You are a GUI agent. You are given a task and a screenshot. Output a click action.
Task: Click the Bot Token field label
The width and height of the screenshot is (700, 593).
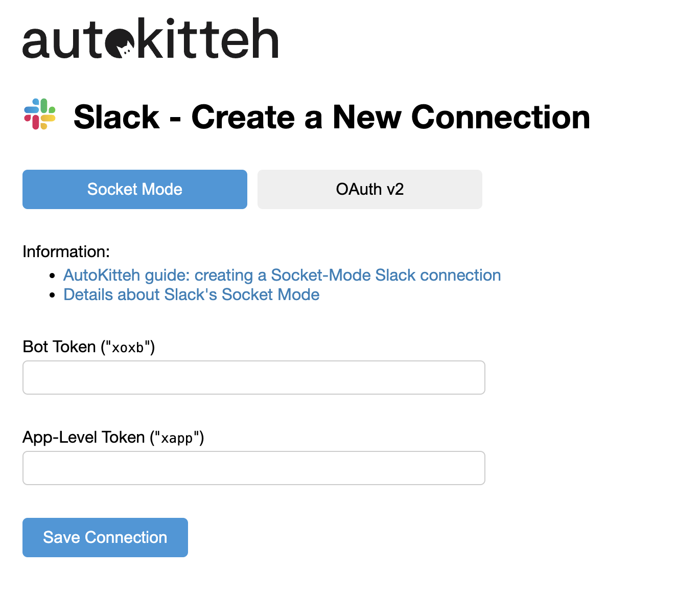tap(89, 347)
